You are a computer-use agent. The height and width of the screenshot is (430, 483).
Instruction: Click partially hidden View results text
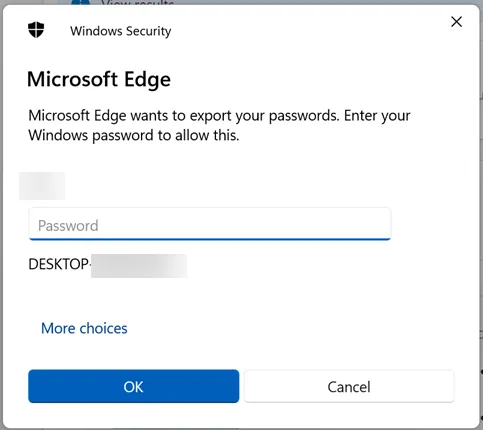[x=137, y=3]
